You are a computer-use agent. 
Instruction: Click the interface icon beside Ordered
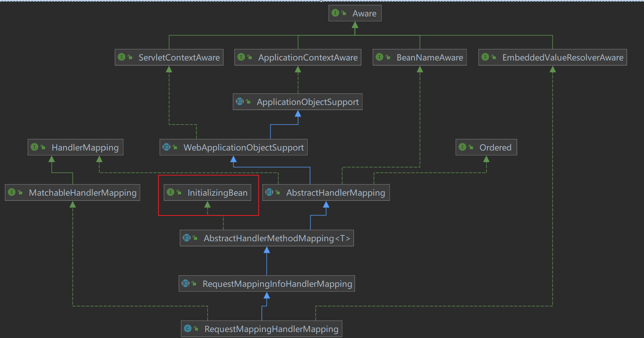pos(462,147)
